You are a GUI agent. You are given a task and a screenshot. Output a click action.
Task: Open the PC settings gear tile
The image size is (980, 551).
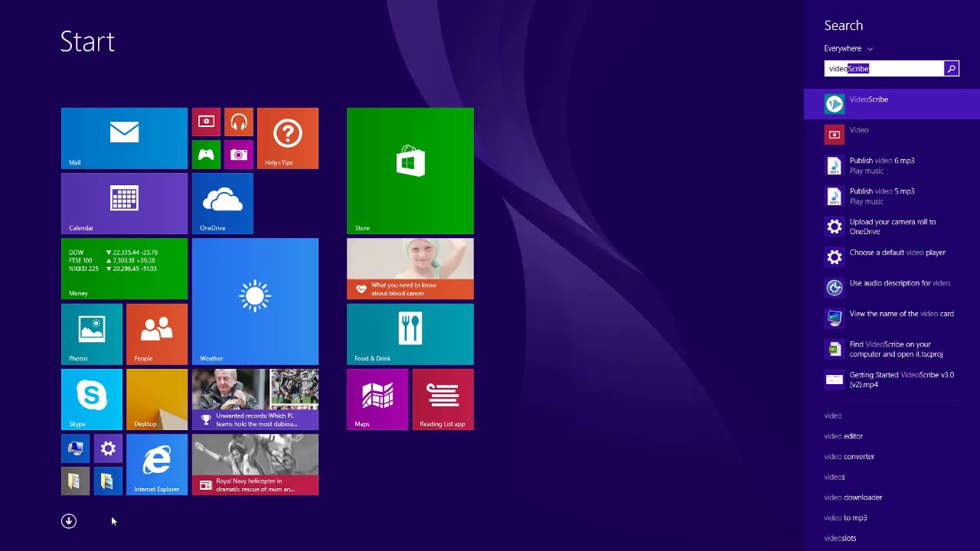point(108,448)
